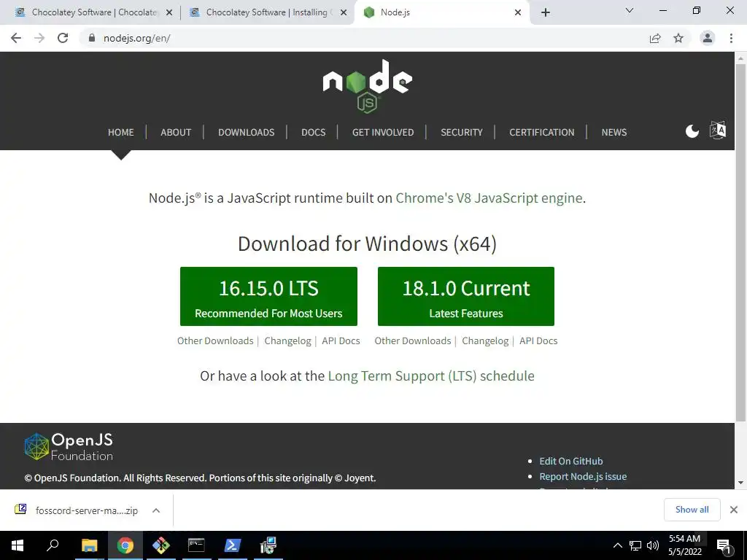Select the Node.js browser tab
The height and width of the screenshot is (560, 747).
click(x=443, y=12)
